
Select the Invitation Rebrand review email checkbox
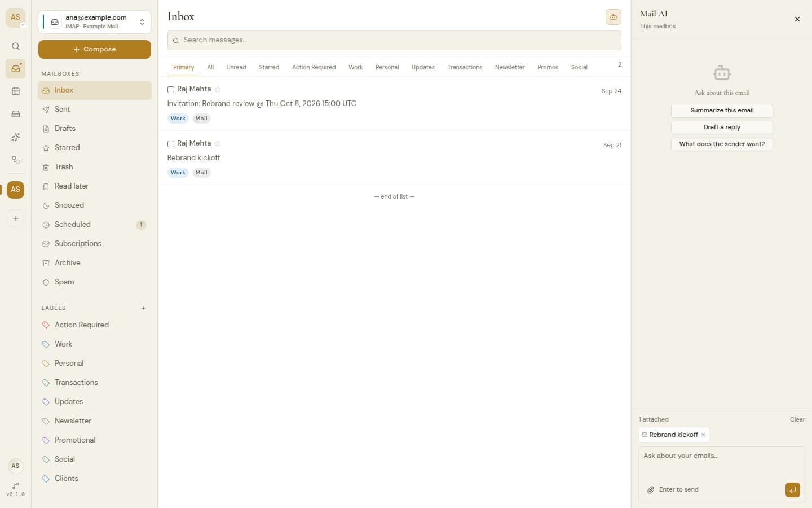coord(171,90)
